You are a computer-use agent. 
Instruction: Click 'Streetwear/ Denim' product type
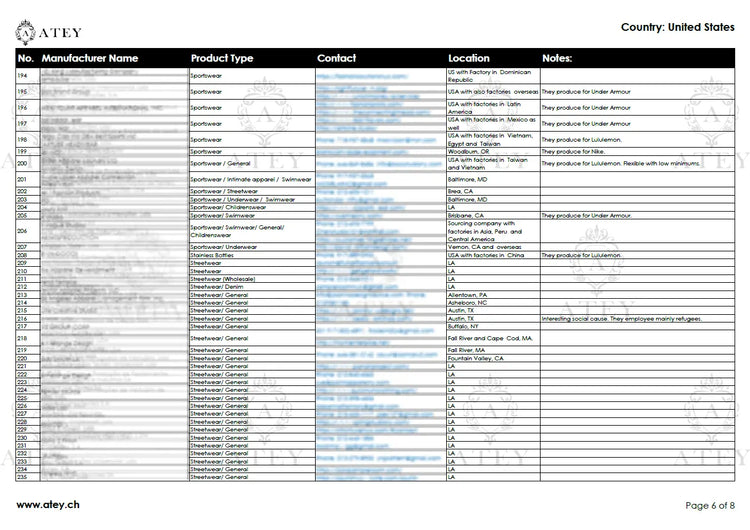pos(217,287)
